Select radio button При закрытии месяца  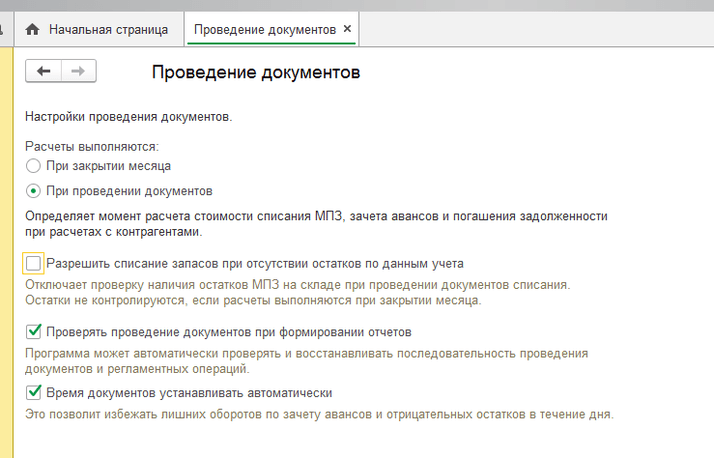[33, 166]
